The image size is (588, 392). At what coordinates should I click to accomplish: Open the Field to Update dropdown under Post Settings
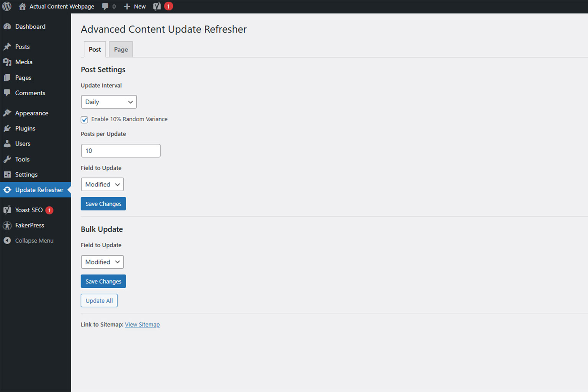[102, 184]
